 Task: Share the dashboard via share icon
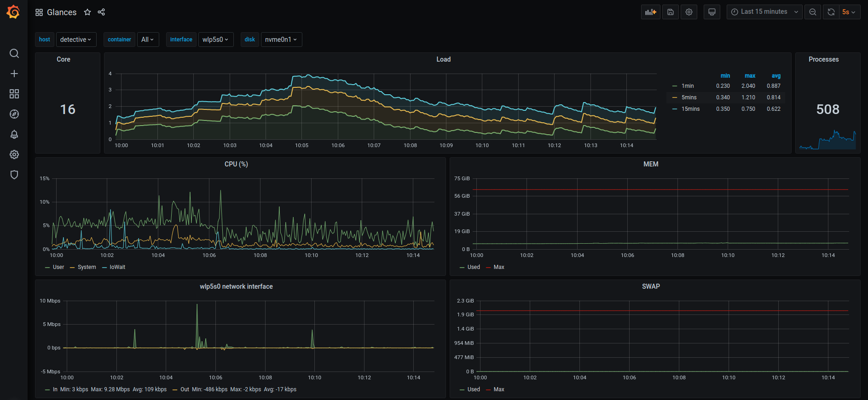(x=101, y=12)
